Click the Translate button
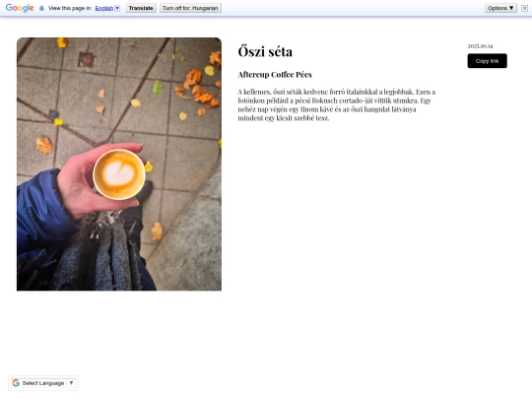 pyautogui.click(x=141, y=8)
